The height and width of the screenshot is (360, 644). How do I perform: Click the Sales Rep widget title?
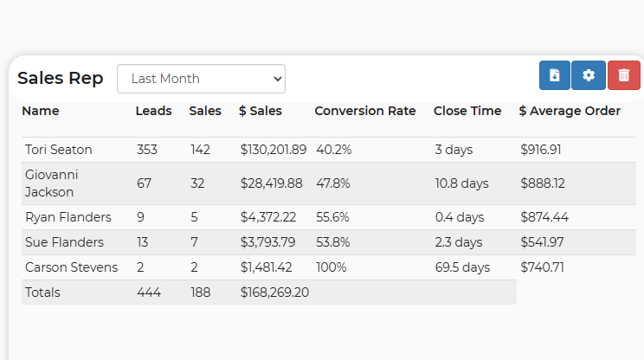pos(60,78)
